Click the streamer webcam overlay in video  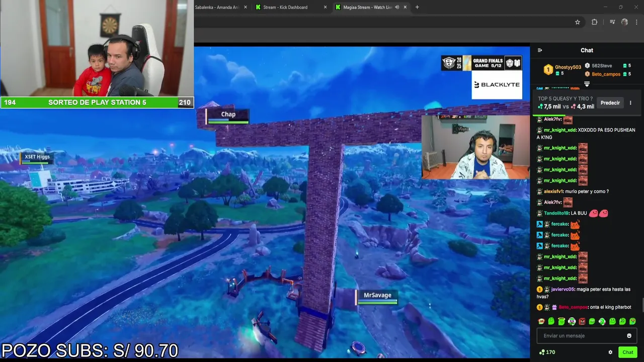[x=475, y=147]
